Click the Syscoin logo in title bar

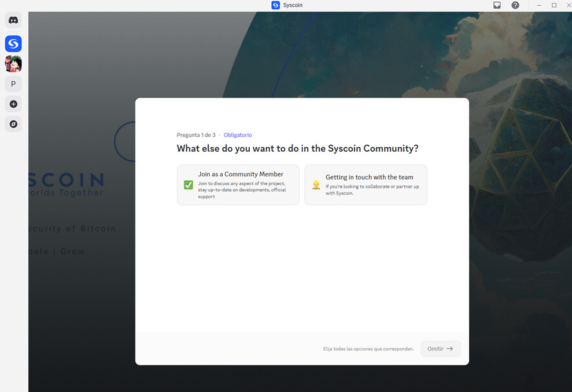(x=276, y=5)
